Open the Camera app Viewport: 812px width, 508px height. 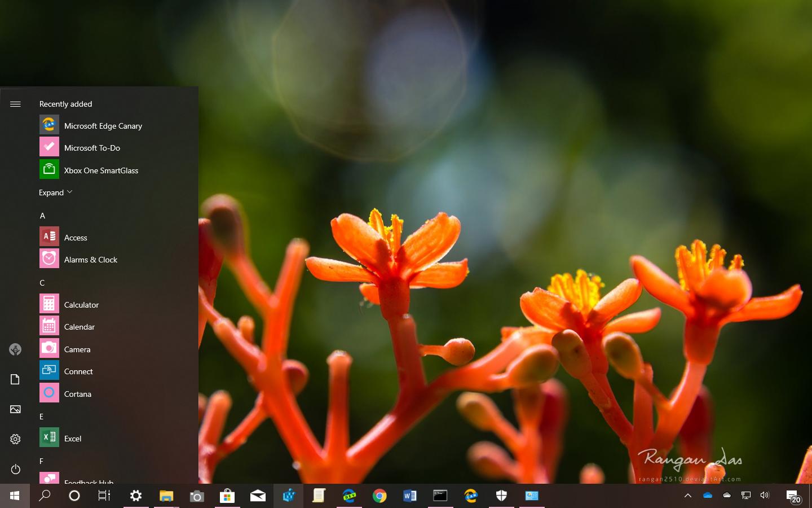(77, 349)
